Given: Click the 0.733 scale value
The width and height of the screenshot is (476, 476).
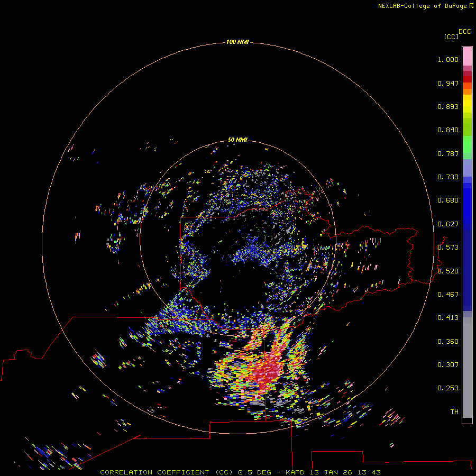Looking at the screenshot, I should (x=448, y=177).
